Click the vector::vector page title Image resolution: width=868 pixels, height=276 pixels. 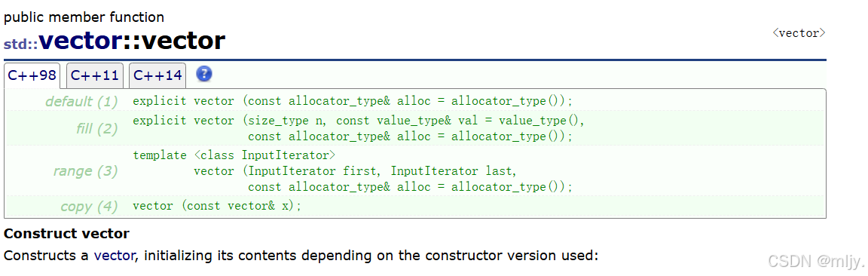pyautogui.click(x=133, y=41)
